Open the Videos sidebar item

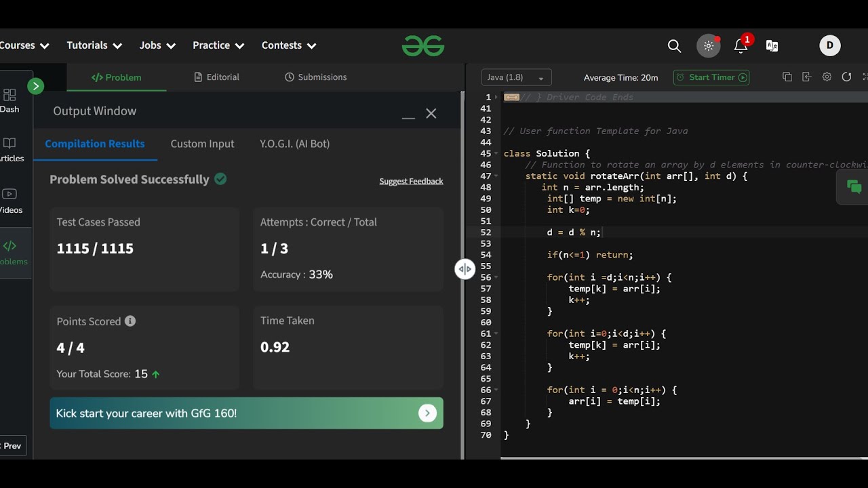(x=9, y=201)
